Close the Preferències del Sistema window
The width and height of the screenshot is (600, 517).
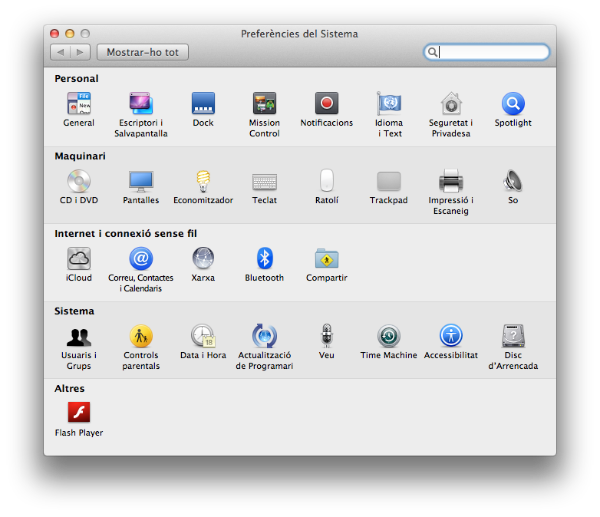coord(55,34)
